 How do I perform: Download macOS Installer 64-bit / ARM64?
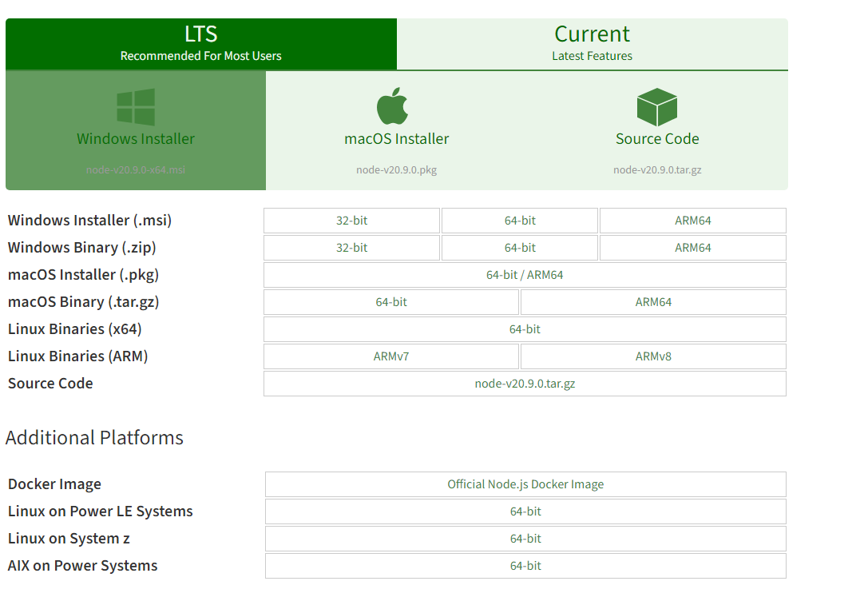525,275
